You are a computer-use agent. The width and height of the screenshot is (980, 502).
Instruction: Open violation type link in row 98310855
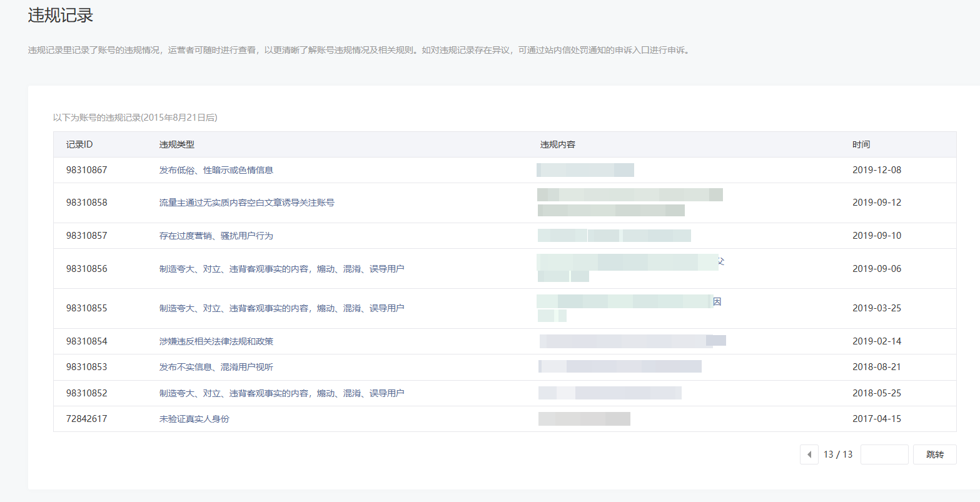[x=282, y=308]
